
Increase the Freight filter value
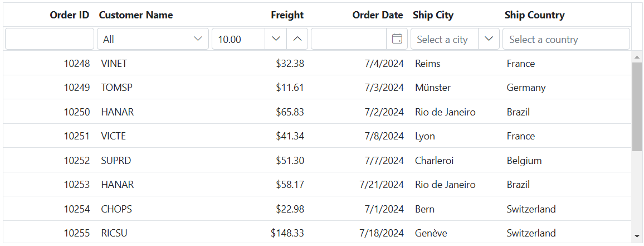pyautogui.click(x=297, y=39)
